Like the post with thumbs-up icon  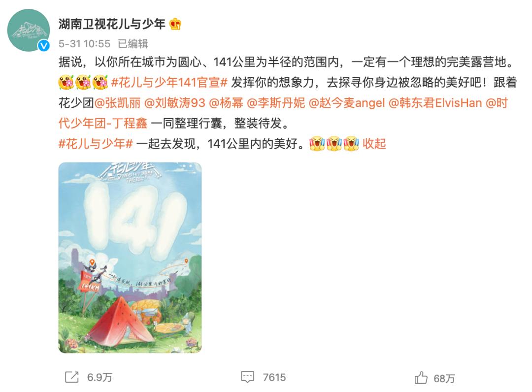pos(421,377)
